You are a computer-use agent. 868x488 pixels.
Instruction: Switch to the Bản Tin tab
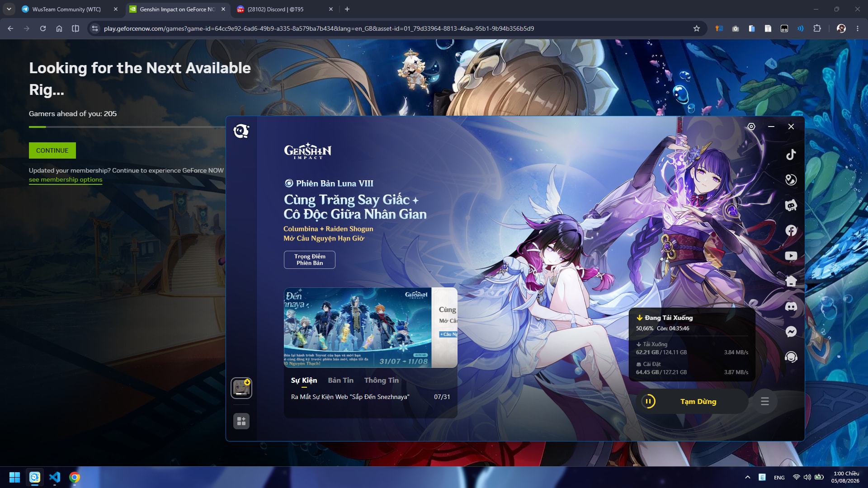[x=341, y=380]
